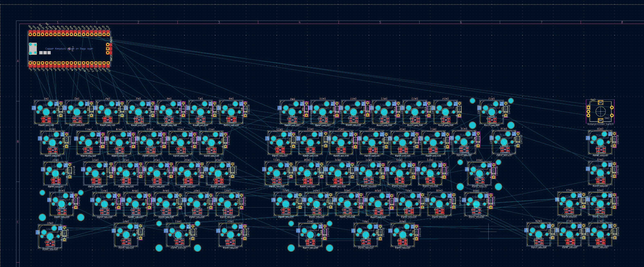Click the RotaryEncoder_Switch footprint label
Image resolution: width=644 pixels, height=267 pixels.
coord(600,124)
